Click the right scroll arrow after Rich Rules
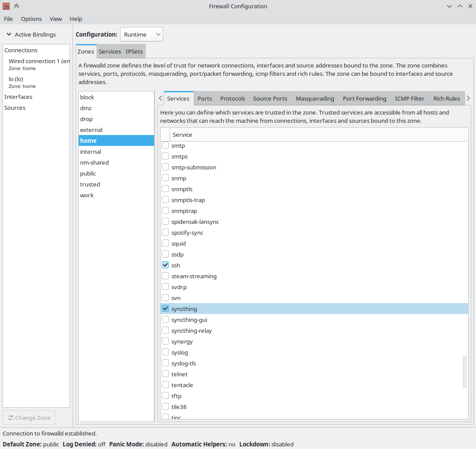 tap(468, 98)
